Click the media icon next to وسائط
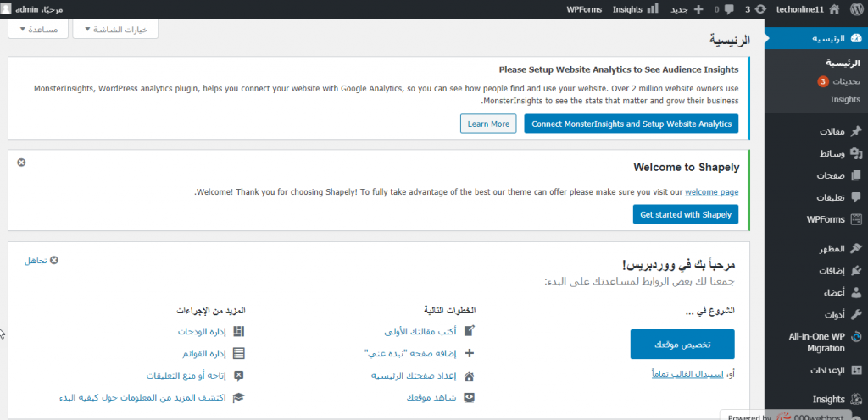The image size is (868, 420). (x=856, y=153)
